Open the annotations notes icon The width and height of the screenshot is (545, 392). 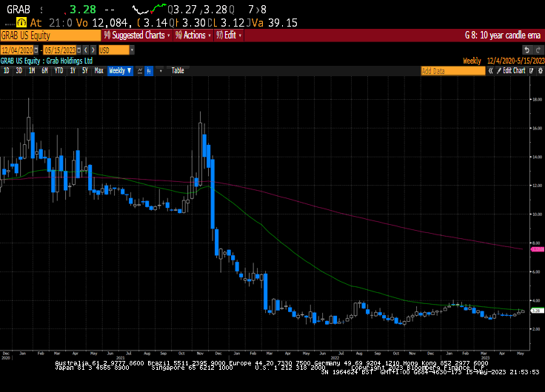coord(532,71)
